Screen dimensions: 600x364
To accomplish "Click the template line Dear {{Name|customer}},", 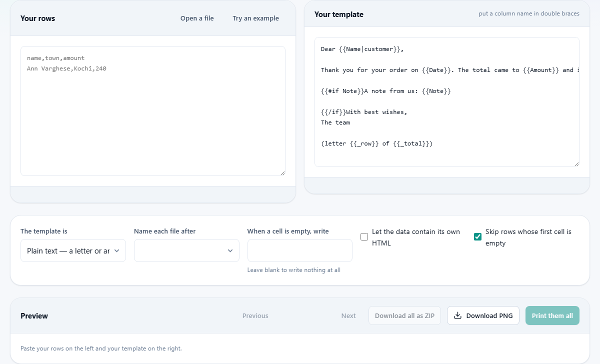I will pos(362,49).
